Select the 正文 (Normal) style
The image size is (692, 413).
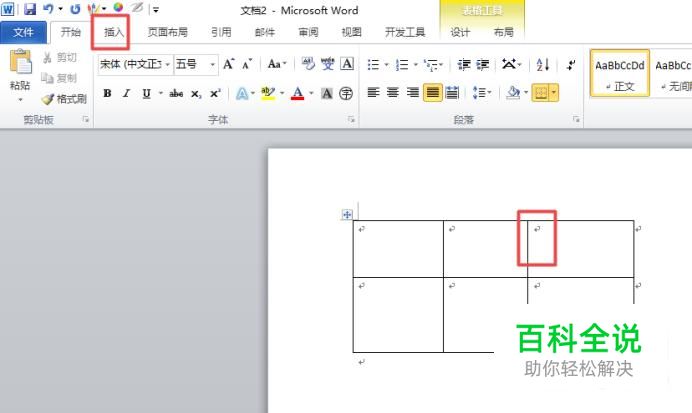(x=620, y=73)
